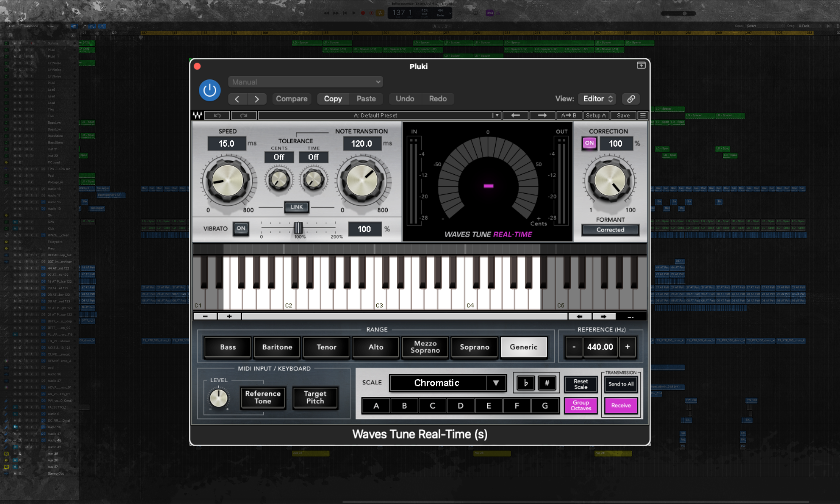Screen dimensions: 840x504
Task: Select the Tenor range
Action: [x=326, y=347]
